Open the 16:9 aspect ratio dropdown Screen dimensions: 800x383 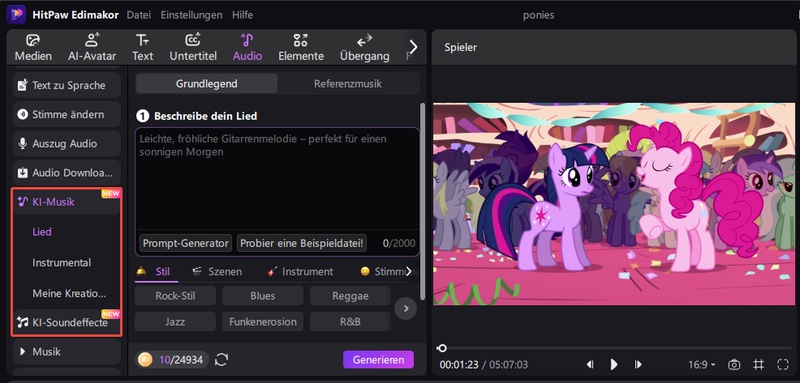click(702, 365)
